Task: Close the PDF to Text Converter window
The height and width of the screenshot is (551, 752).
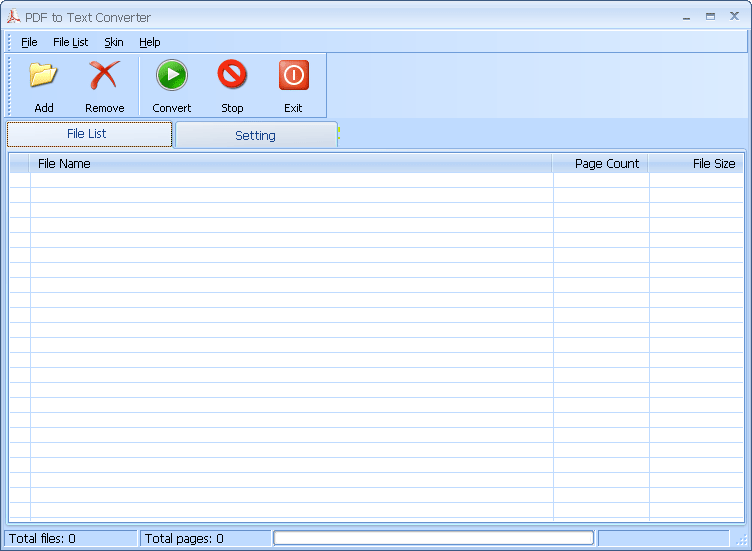Action: [x=734, y=16]
